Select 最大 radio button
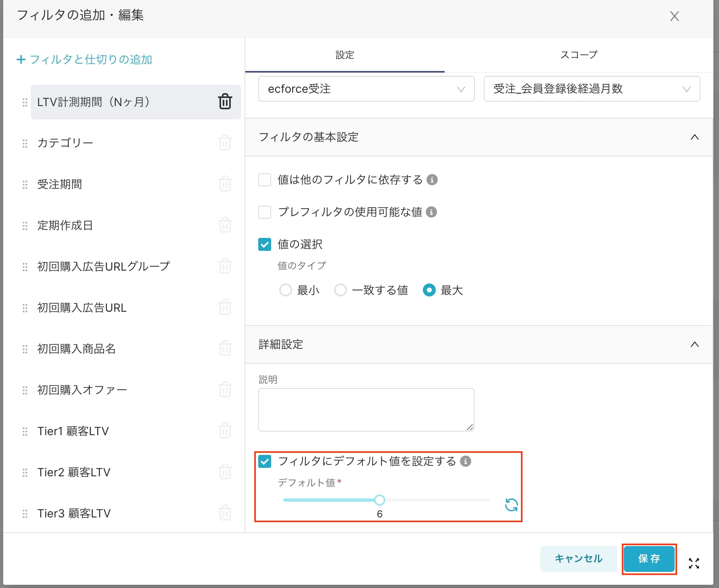719x588 pixels. point(429,290)
